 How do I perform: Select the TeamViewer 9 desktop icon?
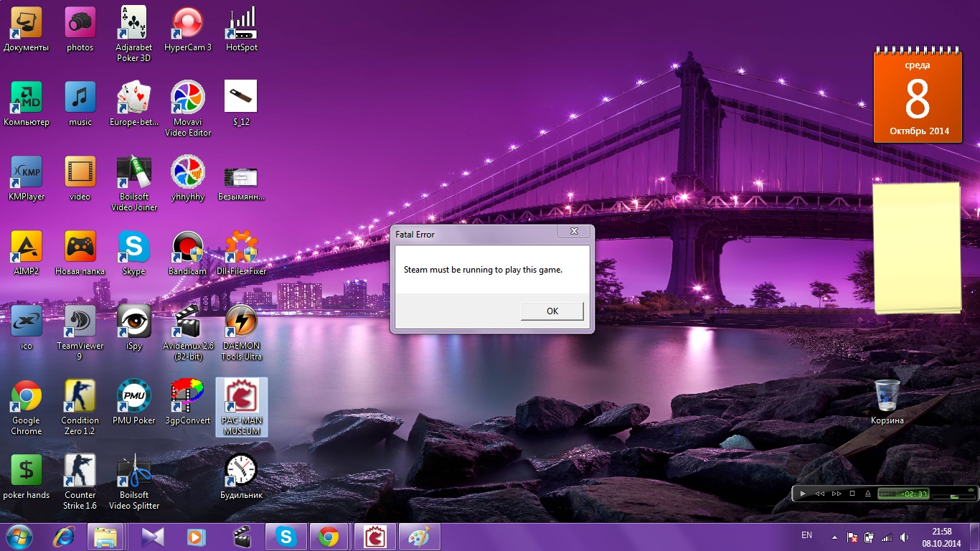point(80,333)
